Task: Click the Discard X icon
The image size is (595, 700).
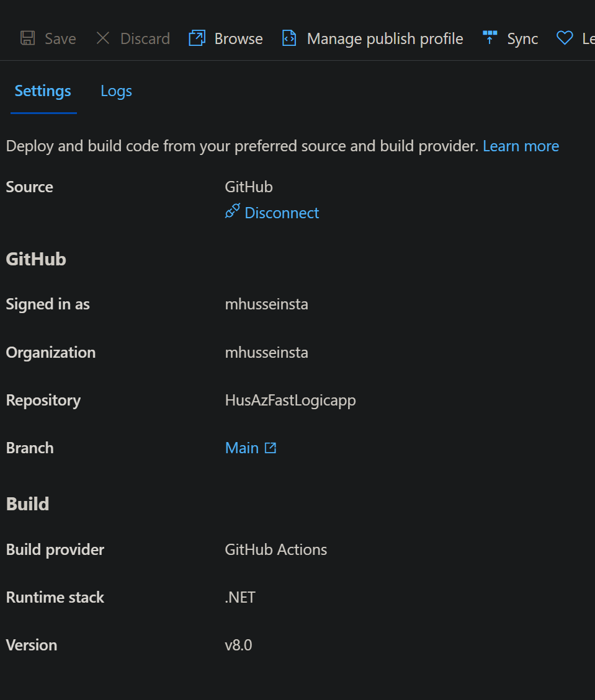Action: pyautogui.click(x=103, y=38)
